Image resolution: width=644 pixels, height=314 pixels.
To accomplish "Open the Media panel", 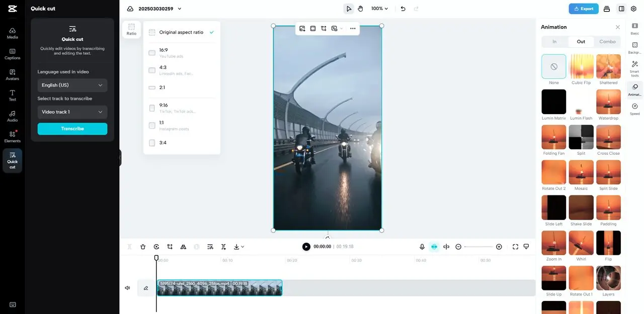I will 12,33.
